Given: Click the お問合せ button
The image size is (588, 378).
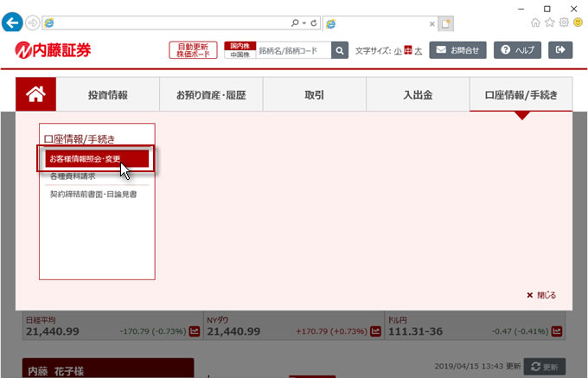Looking at the screenshot, I should (458, 50).
